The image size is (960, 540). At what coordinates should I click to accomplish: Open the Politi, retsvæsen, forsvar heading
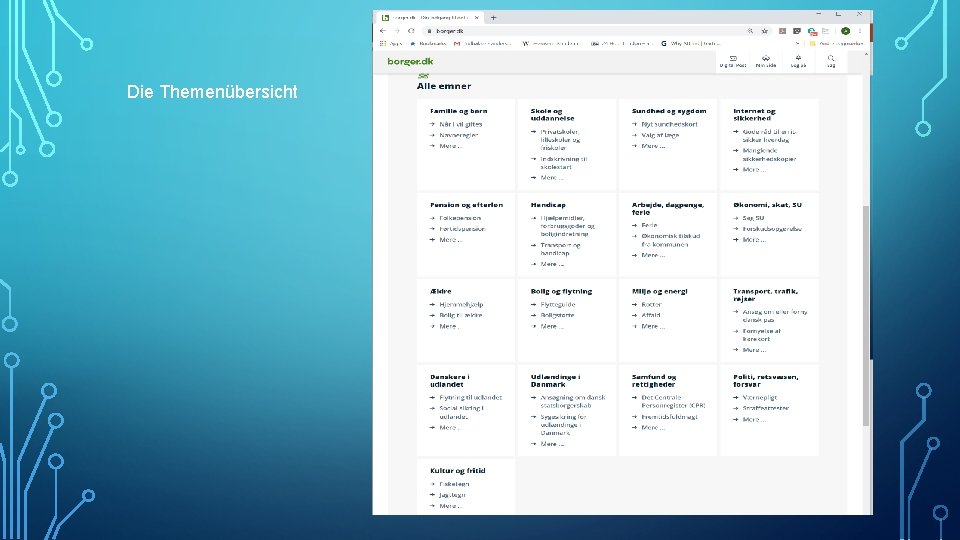click(x=765, y=381)
